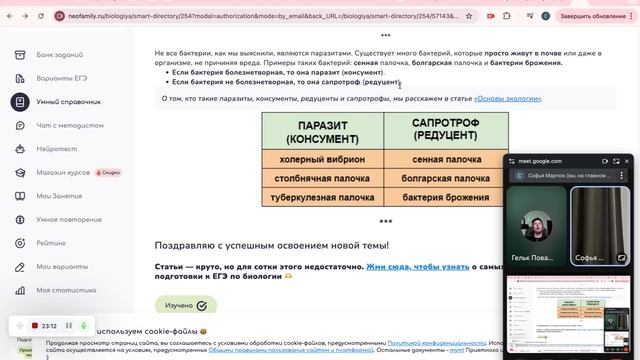
Task: Open Рейтинг in sidebar
Action: (x=51, y=243)
